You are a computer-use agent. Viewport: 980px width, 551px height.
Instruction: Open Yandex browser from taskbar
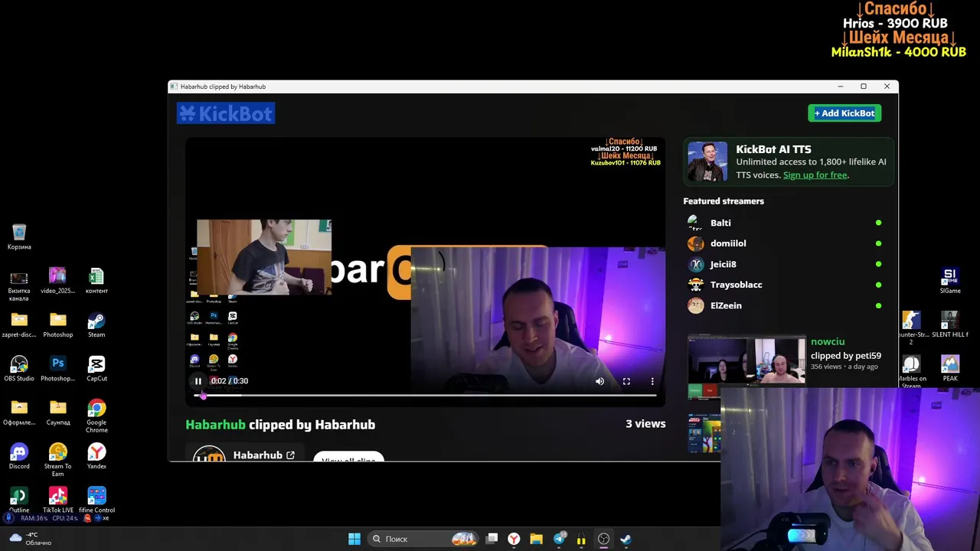(514, 539)
